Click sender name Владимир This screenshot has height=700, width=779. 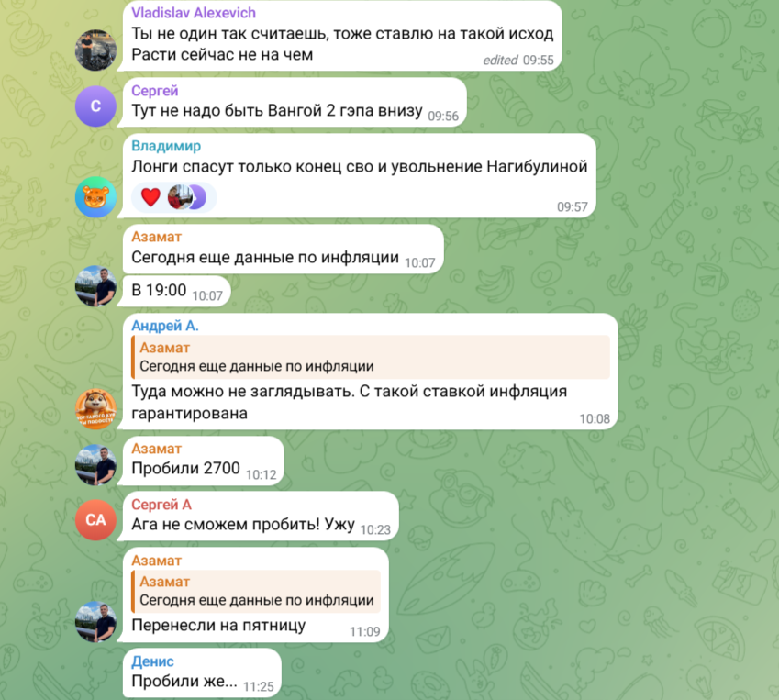(x=166, y=146)
